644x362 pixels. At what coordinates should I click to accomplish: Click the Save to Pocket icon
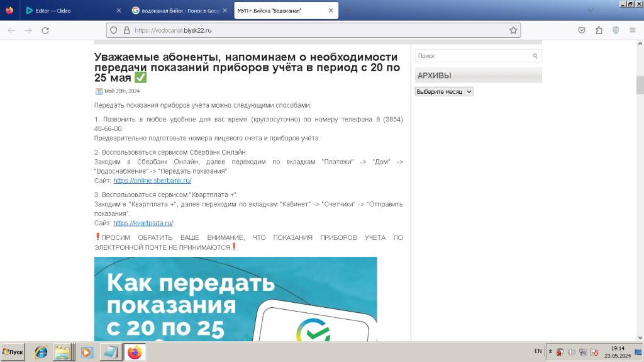pos(582,30)
